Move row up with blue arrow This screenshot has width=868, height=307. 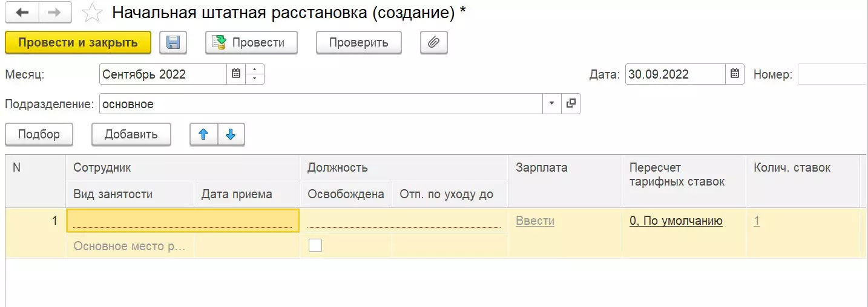click(204, 135)
